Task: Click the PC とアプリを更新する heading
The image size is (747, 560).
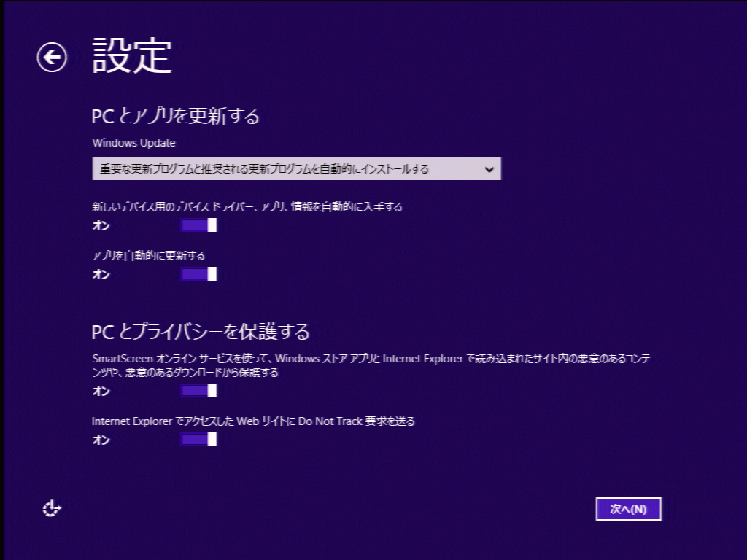Action: 175,116
